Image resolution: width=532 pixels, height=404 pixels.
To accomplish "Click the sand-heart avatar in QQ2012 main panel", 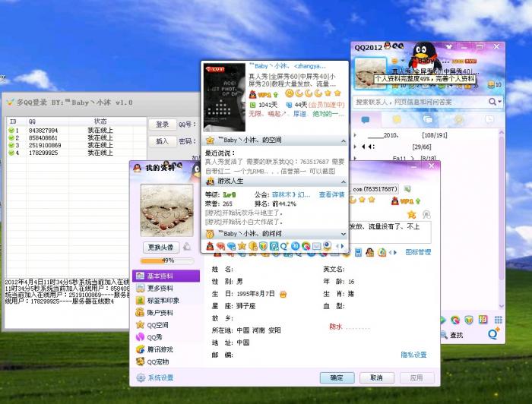I will pos(370,73).
